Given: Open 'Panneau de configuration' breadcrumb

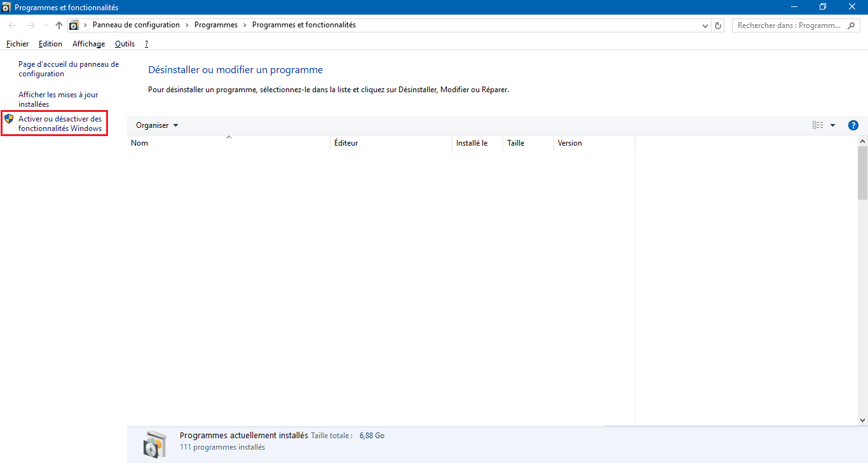Looking at the screenshot, I should tap(136, 25).
